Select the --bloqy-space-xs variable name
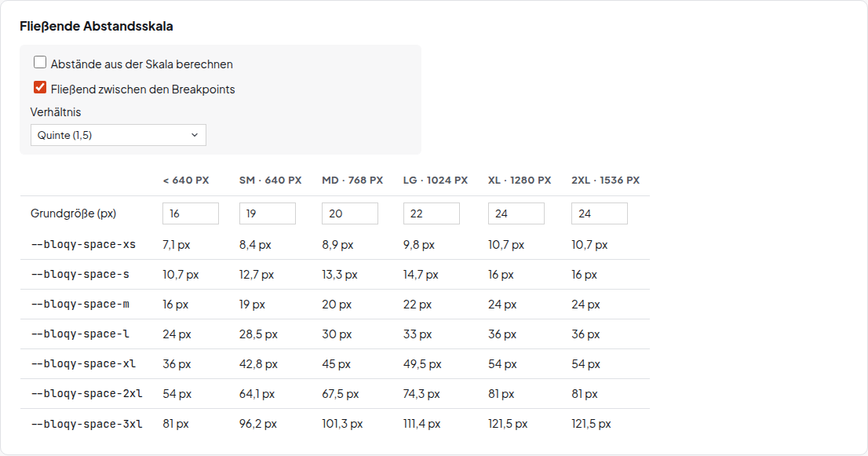 click(x=83, y=245)
